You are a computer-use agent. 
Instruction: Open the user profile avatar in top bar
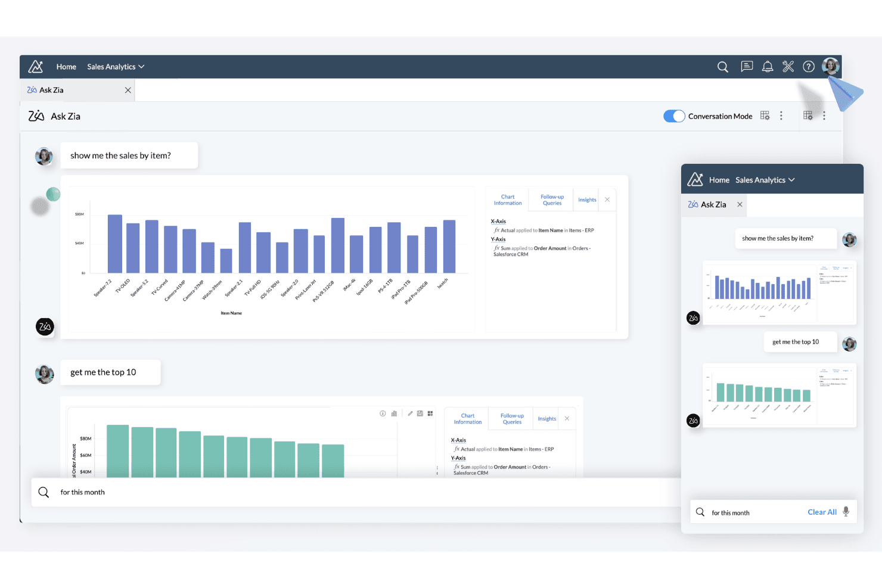click(x=830, y=66)
